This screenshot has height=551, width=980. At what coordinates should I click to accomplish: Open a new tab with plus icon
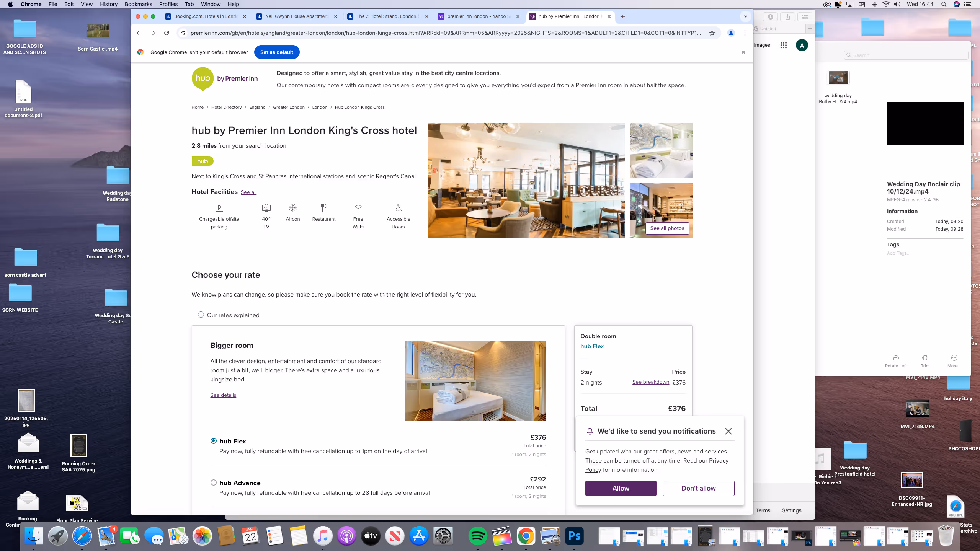pos(623,16)
